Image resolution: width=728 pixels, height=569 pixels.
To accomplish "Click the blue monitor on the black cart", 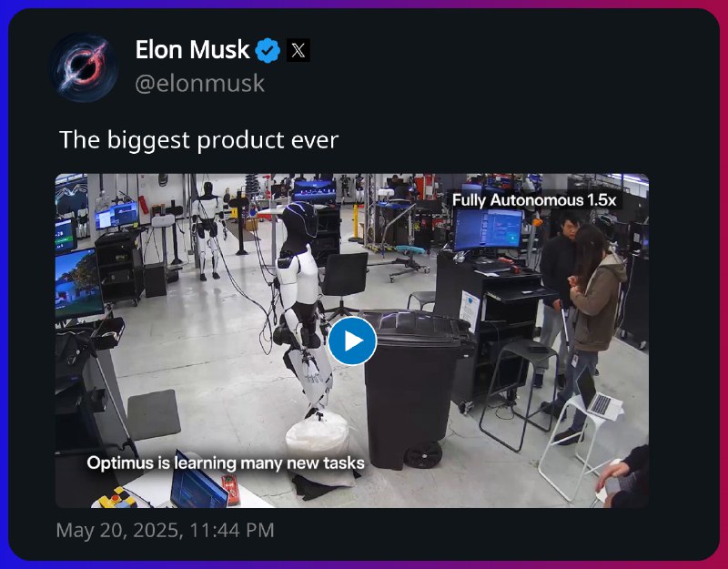I will click(489, 230).
